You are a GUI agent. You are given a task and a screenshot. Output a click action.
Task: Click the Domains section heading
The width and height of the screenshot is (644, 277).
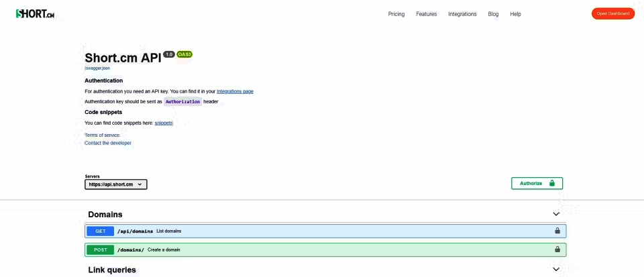pyautogui.click(x=105, y=215)
